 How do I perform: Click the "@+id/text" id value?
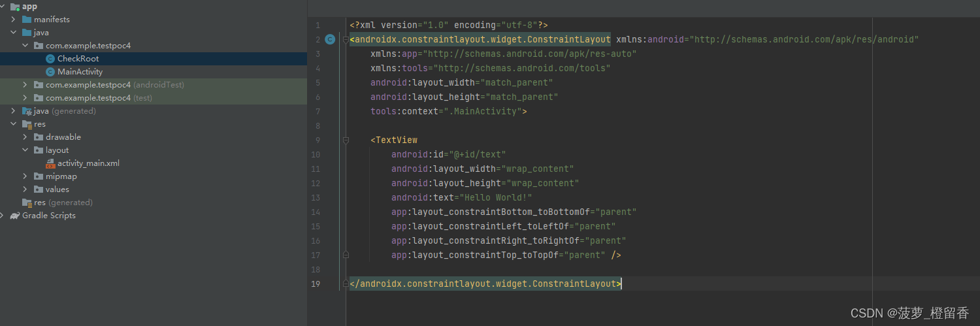[478, 154]
